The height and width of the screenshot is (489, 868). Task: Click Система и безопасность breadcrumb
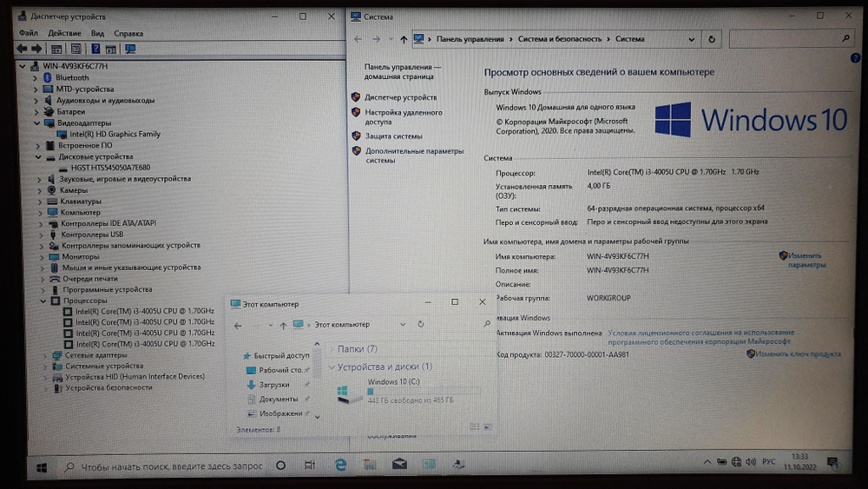point(559,39)
